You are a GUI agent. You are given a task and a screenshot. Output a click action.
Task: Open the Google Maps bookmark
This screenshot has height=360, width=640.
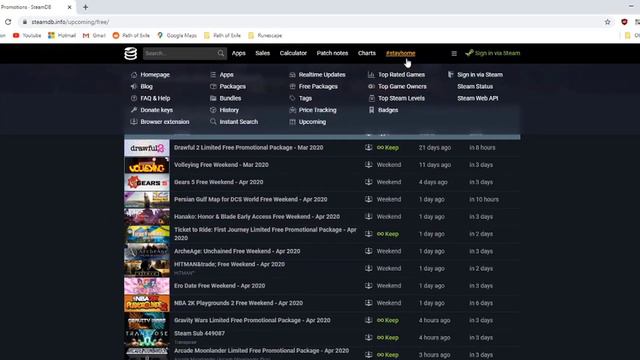(177, 36)
